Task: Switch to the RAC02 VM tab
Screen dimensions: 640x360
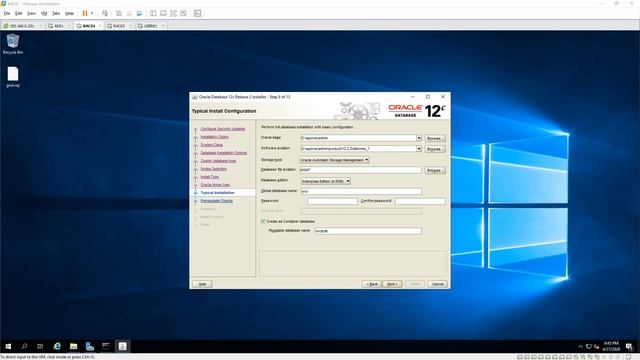Action: point(119,26)
